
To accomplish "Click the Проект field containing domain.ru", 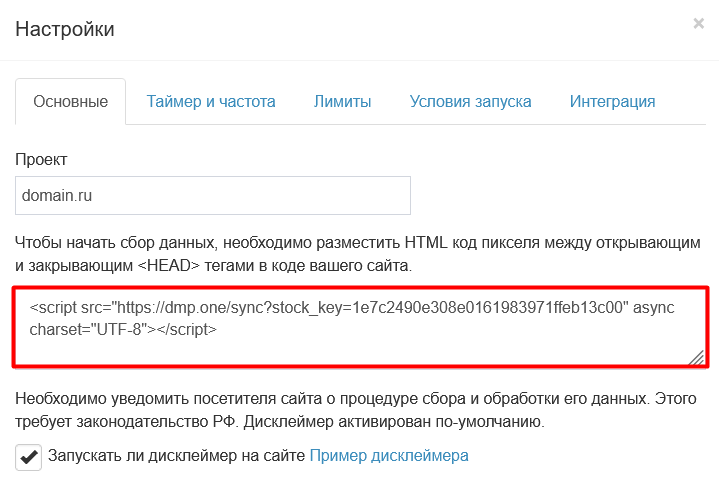I will pos(213,195).
